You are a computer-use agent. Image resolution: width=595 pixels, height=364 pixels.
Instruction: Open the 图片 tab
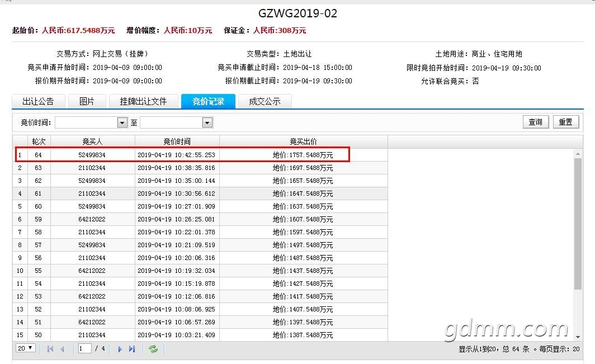(87, 101)
